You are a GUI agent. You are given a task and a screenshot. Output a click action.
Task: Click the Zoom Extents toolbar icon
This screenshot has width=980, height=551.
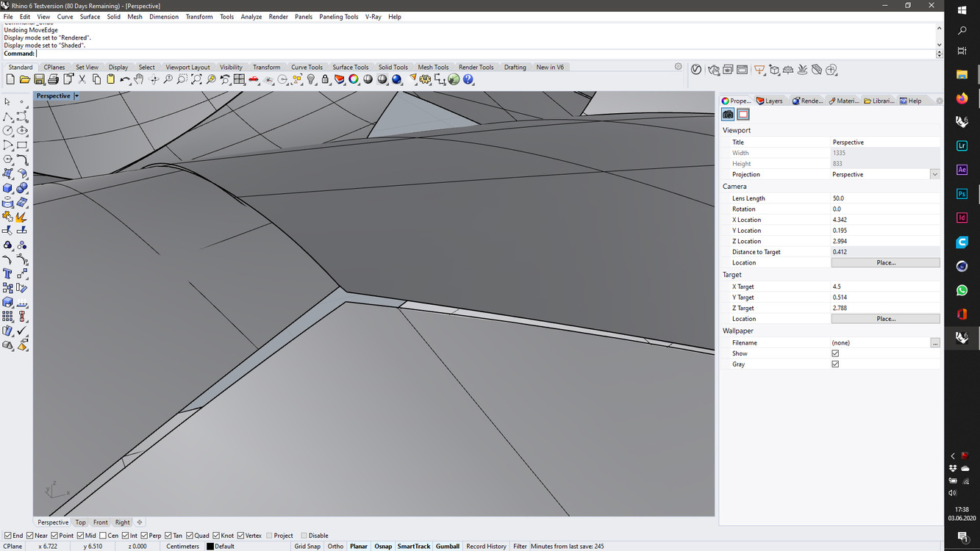(196, 79)
